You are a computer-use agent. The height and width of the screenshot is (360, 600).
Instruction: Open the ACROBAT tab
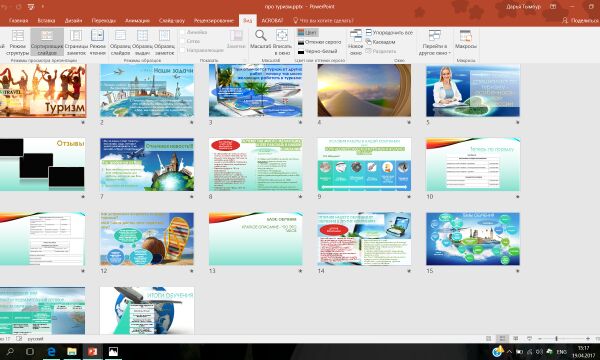point(272,20)
